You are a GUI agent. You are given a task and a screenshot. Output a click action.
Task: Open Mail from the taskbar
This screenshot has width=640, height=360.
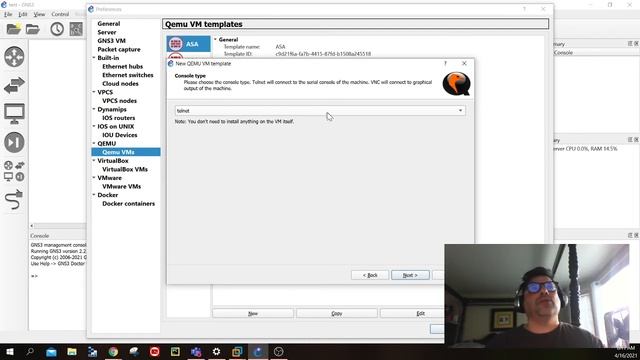point(51,351)
